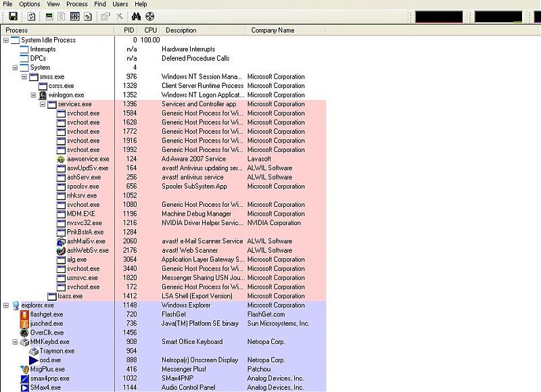Image resolution: width=541 pixels, height=392 pixels.
Task: Open System Information graph icon
Action: point(49,16)
